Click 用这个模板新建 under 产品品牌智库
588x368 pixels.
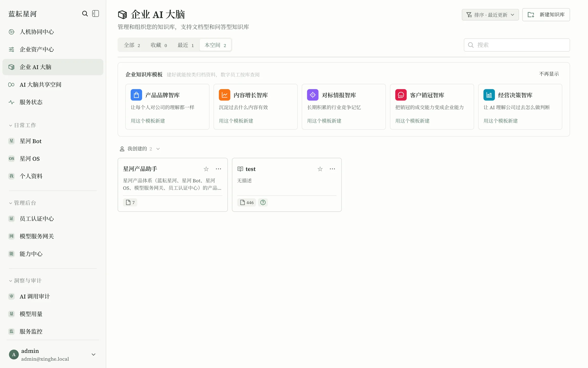pos(148,121)
